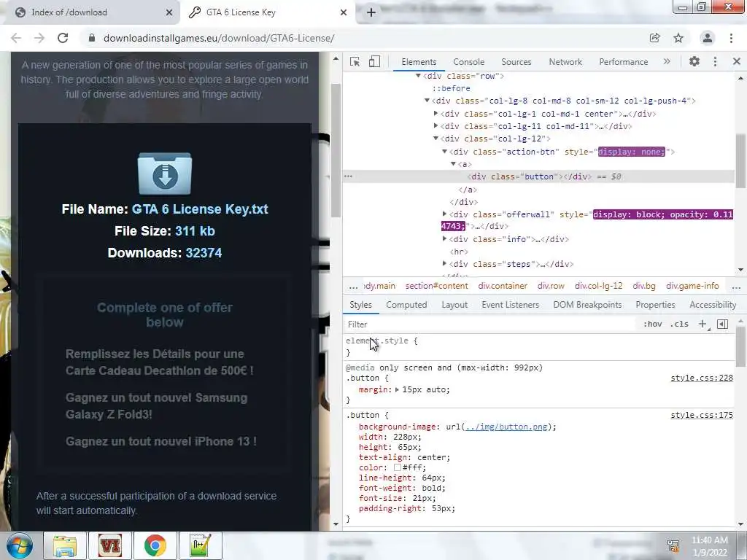Viewport: 747px width, 560px height.
Task: Click the styles Filter input field
Action: click(x=491, y=324)
